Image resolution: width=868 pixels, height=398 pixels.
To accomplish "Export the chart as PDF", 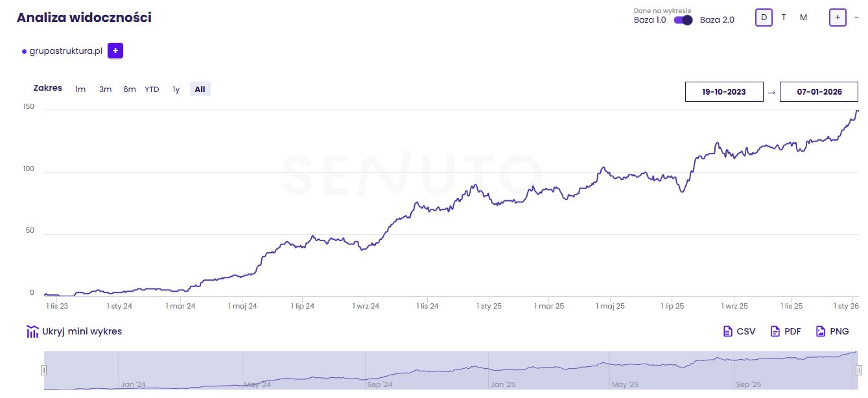I will point(785,331).
